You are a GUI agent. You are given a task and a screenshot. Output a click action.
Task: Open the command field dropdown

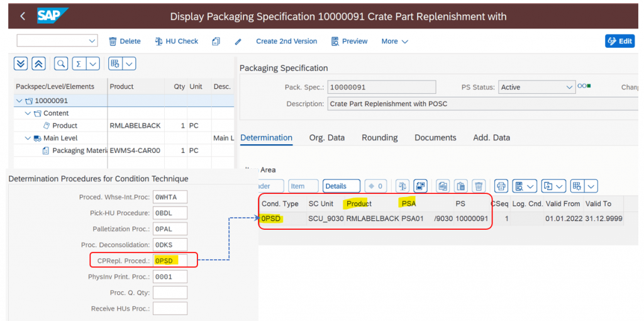(92, 41)
